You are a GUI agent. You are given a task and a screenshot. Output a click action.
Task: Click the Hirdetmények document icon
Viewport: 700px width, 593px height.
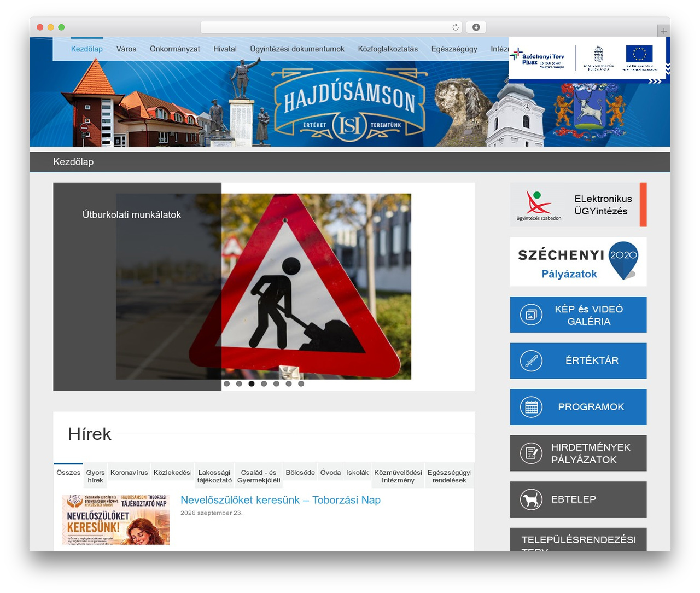point(531,454)
